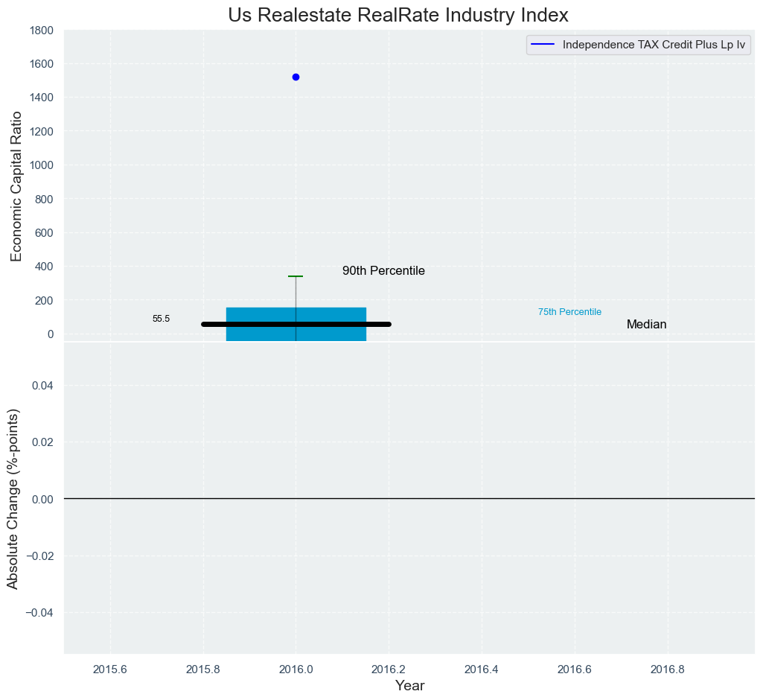Click the 1800 y-axis tick label
Viewport: 763px width, 700px height.
point(41,31)
